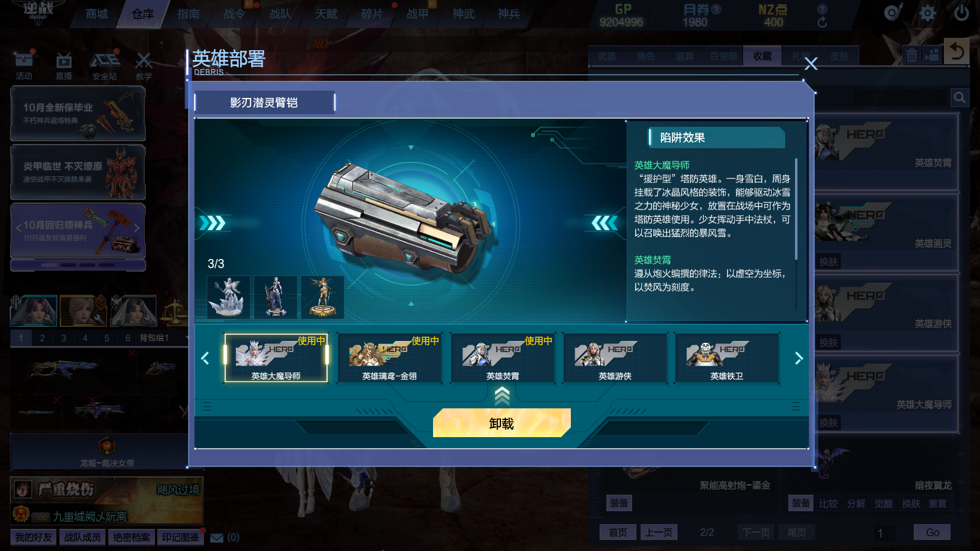Click the ice mage hero thumbnail
The height and width of the screenshot is (551, 980).
(x=228, y=297)
